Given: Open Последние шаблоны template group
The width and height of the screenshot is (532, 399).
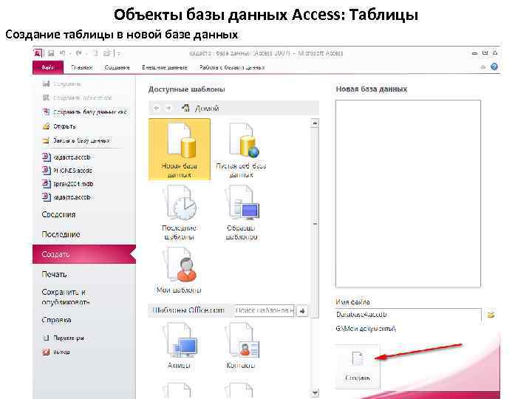Looking at the screenshot, I should point(179,212).
